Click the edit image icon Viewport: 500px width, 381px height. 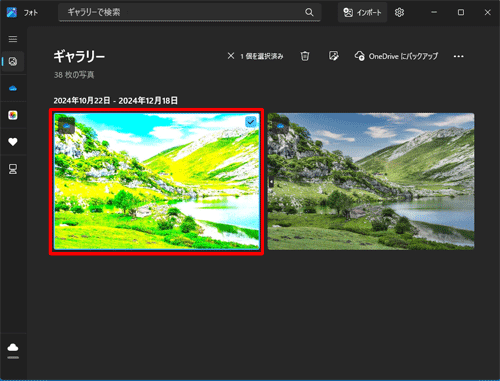point(333,56)
